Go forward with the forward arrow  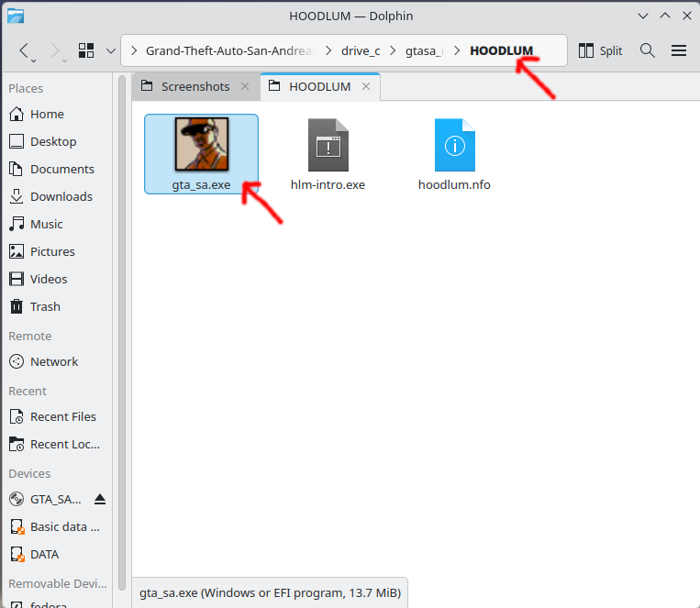(54, 50)
